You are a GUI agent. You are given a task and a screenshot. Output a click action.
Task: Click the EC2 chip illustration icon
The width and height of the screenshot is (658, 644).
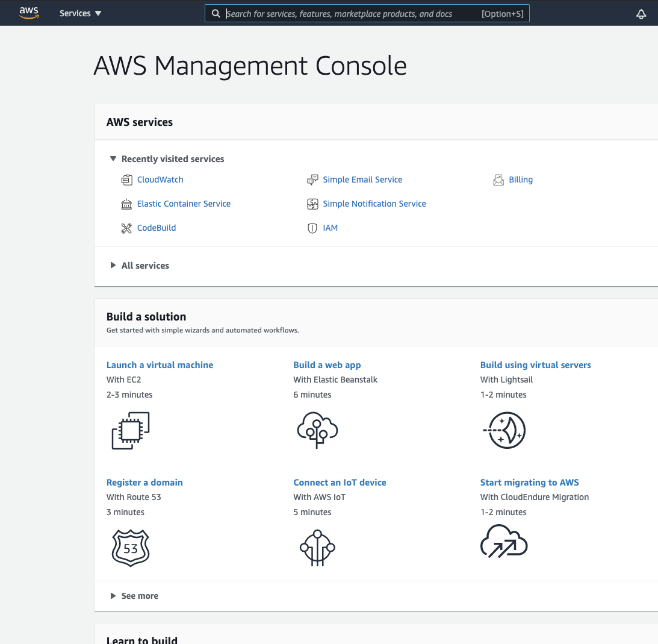point(130,430)
